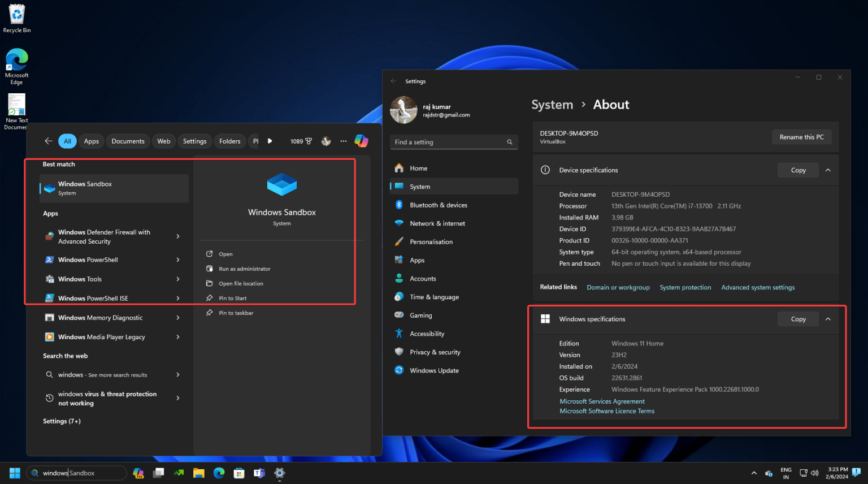Launch Windows Tools from the Apps list

(79, 279)
